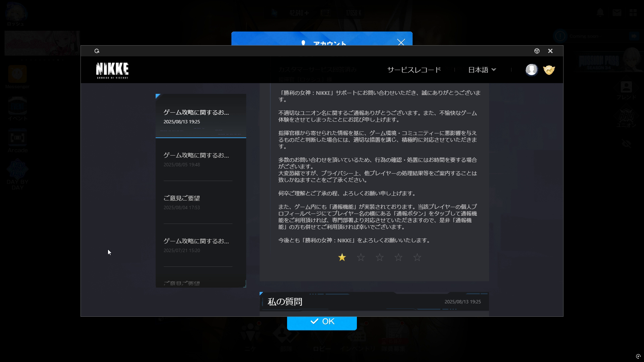Open the mail envelope icon in the game

[x=616, y=13]
